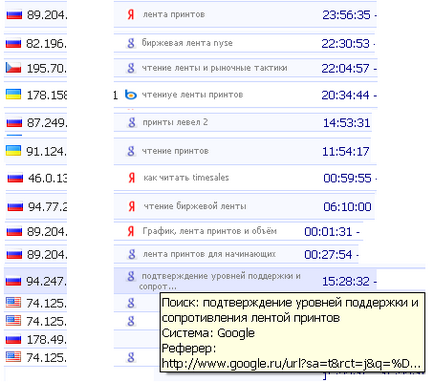Open search query 'чтение биржевой ленты'
The image size is (434, 382).
click(195, 206)
